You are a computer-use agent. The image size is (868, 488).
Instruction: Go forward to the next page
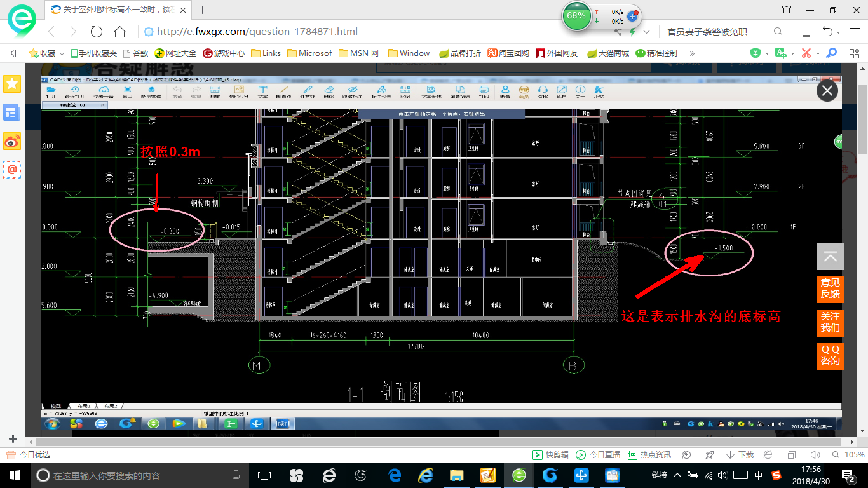tap(72, 32)
